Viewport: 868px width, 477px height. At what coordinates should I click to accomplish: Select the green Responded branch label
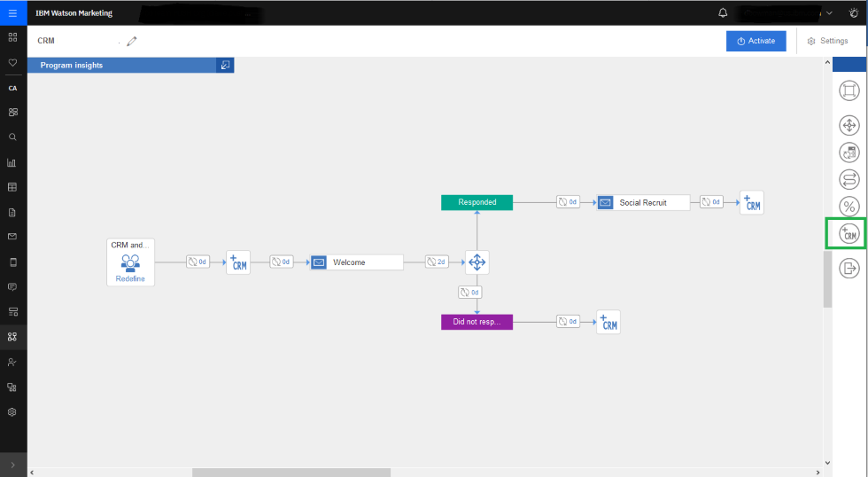(x=477, y=202)
